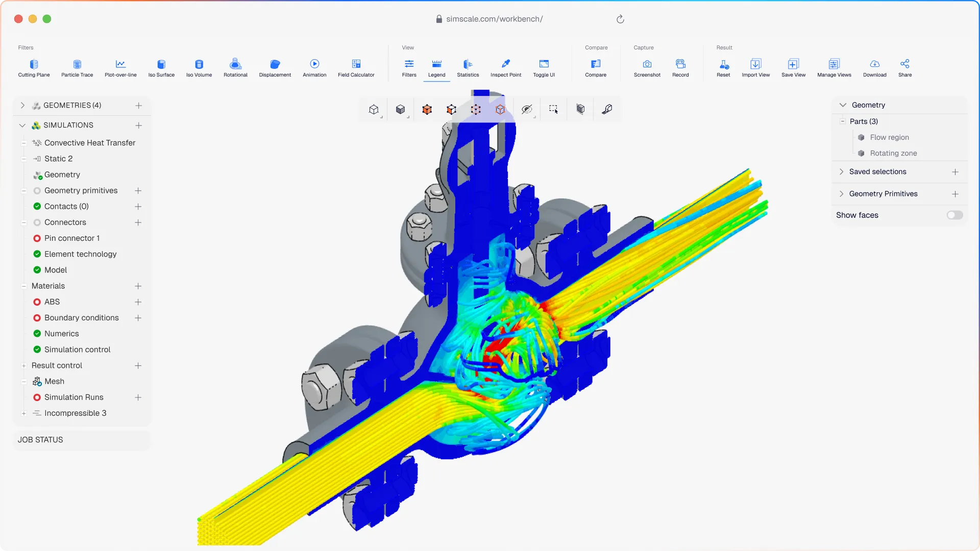Select the all-dotted cube selection mode
The image size is (980, 551).
476,109
